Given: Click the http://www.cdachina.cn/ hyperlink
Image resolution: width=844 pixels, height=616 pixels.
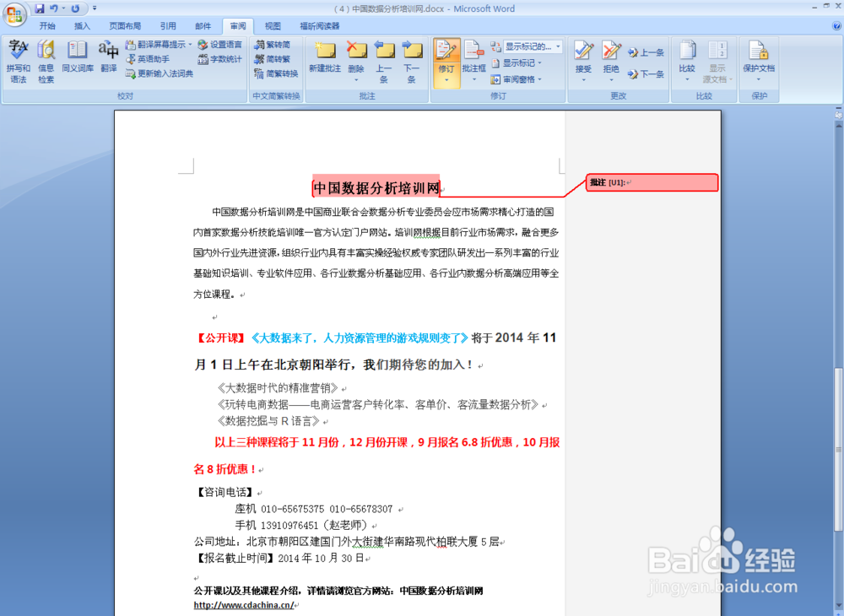Looking at the screenshot, I should pyautogui.click(x=244, y=605).
